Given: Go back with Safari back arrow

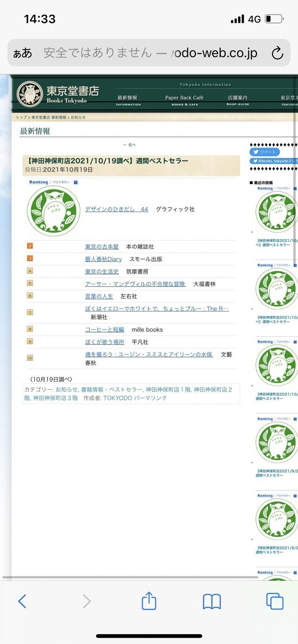Looking at the screenshot, I should pyautogui.click(x=22, y=601).
